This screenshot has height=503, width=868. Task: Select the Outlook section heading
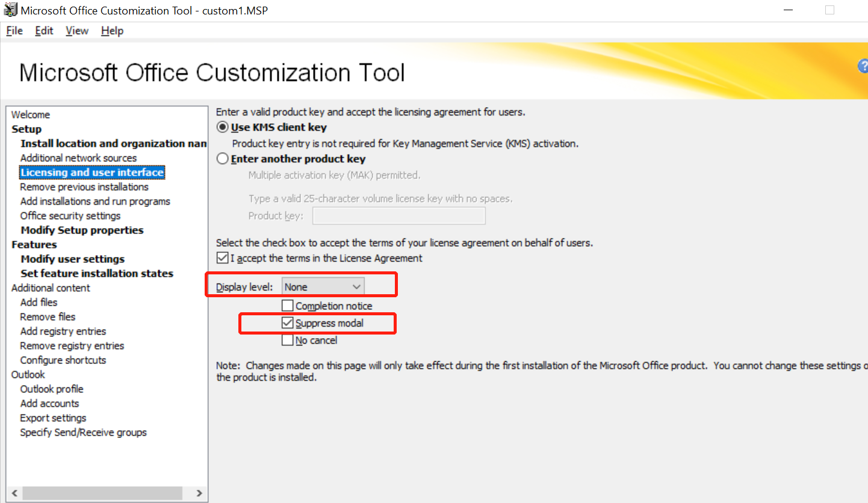(x=28, y=375)
